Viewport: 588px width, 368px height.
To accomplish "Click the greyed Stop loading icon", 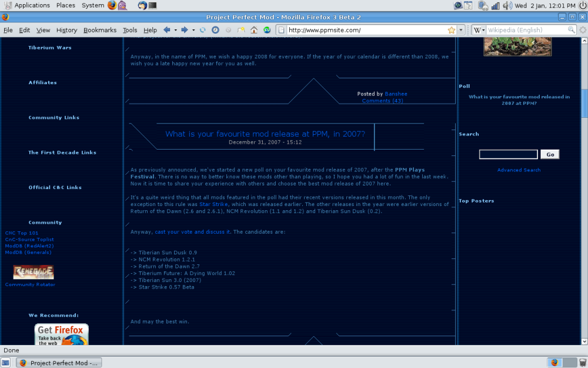I will point(228,30).
